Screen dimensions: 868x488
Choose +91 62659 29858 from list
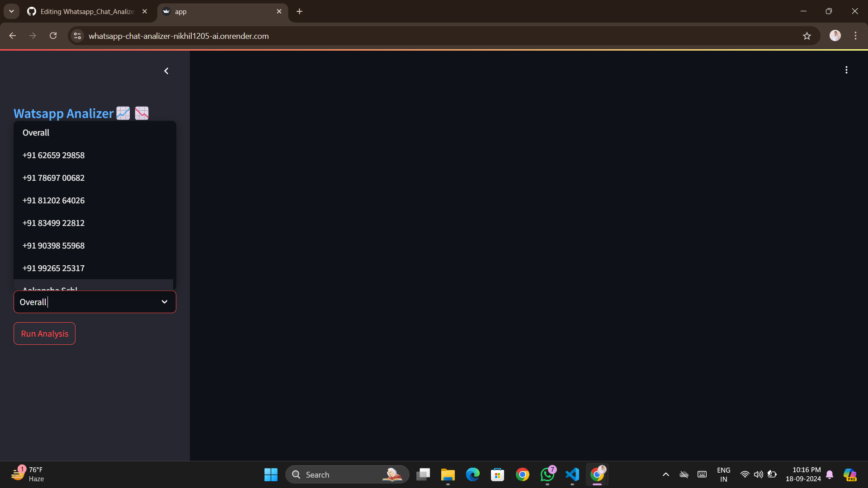click(x=53, y=155)
